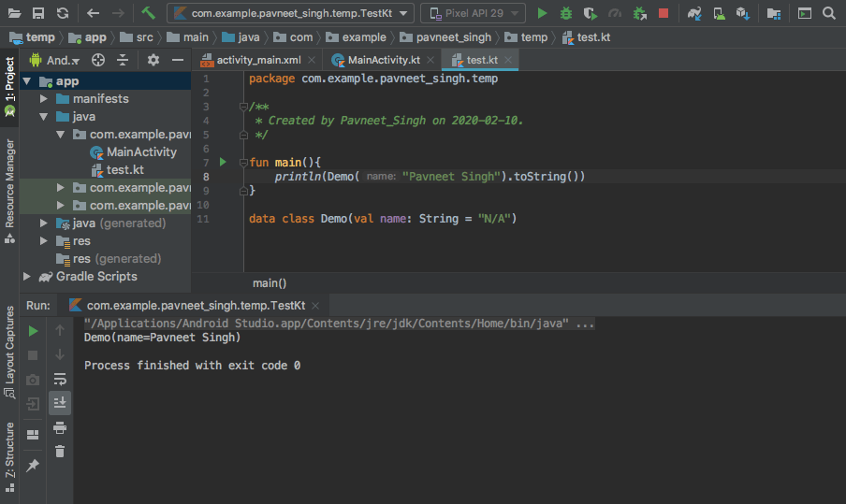Stop the running process red square
Image resolution: width=846 pixels, height=504 pixels.
664,13
